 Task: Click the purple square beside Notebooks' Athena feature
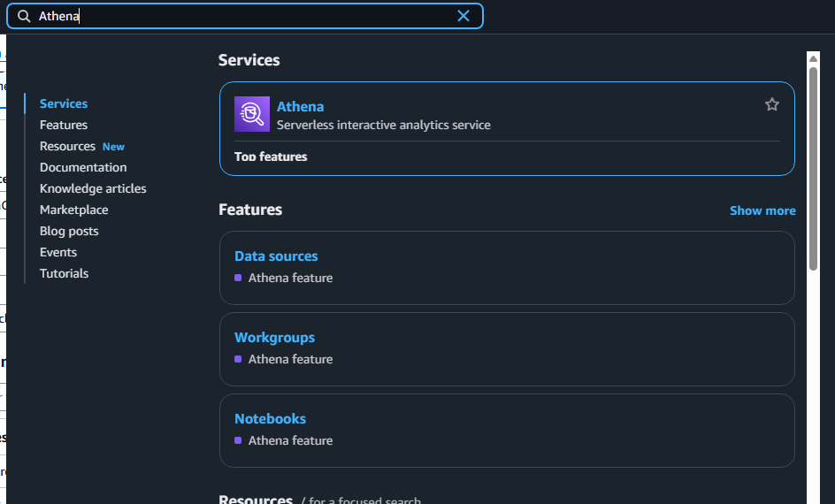coord(238,440)
